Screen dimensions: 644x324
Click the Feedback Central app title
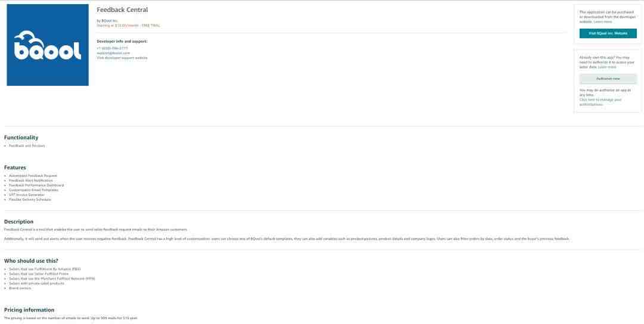(x=122, y=10)
